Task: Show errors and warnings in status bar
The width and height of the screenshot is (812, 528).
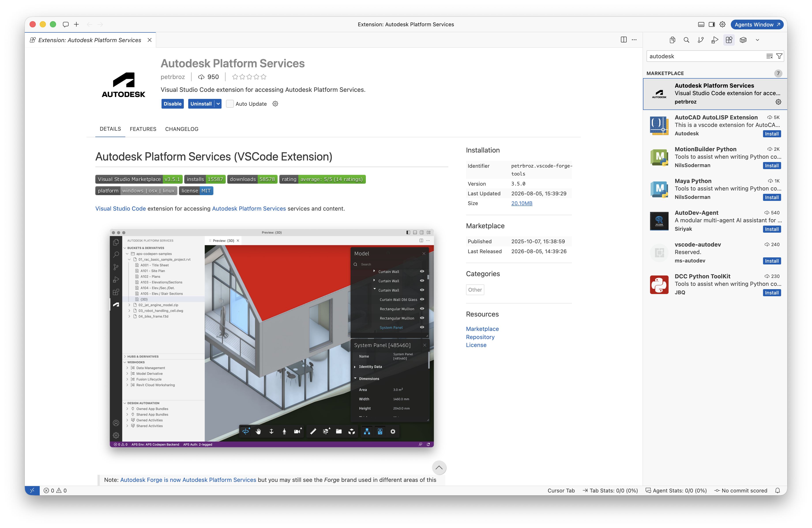Action: 55,490
